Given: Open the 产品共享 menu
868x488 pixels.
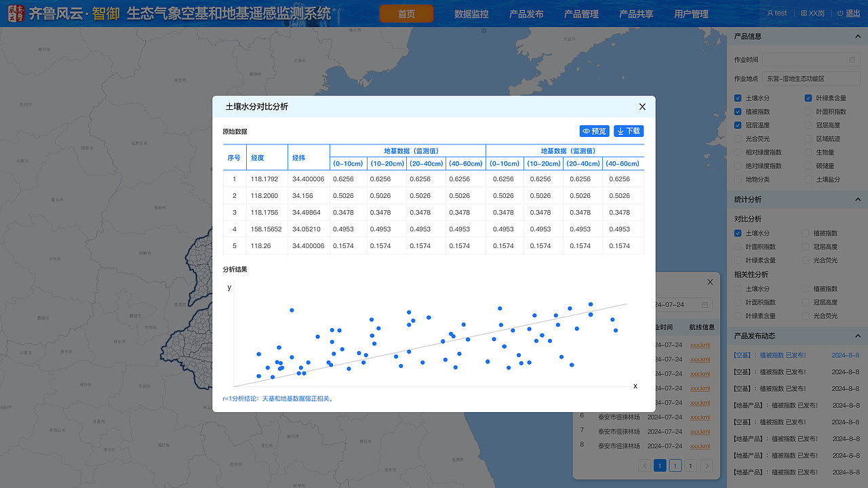Looking at the screenshot, I should [636, 14].
